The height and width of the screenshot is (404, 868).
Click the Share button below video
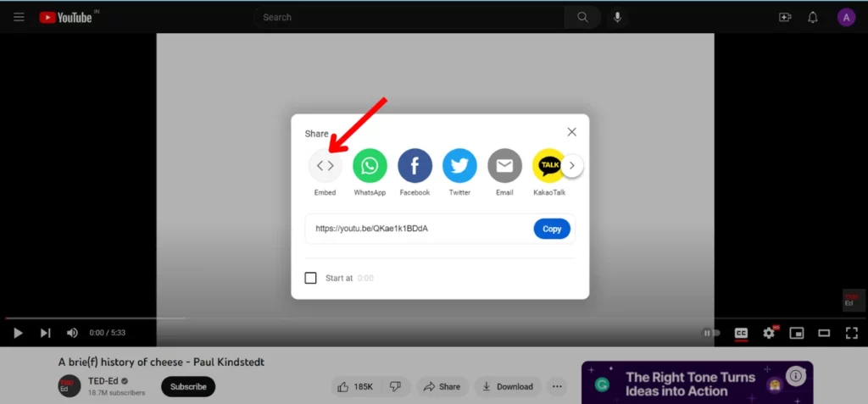[442, 386]
